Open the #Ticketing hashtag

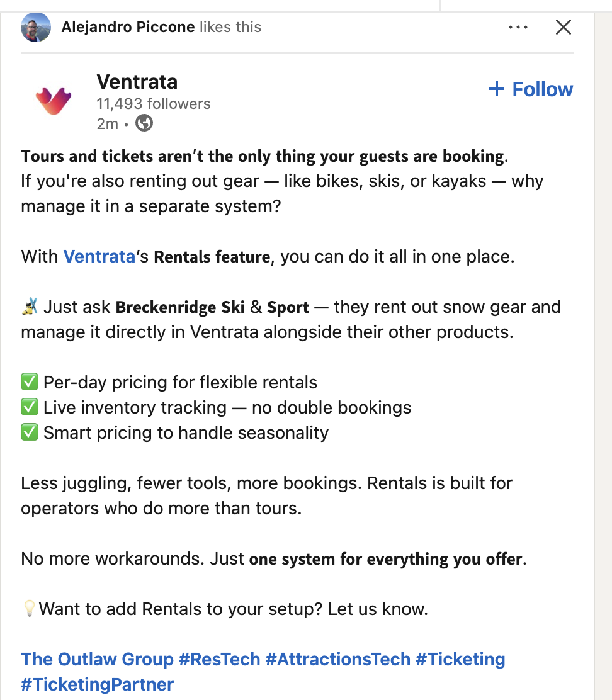[x=460, y=659]
